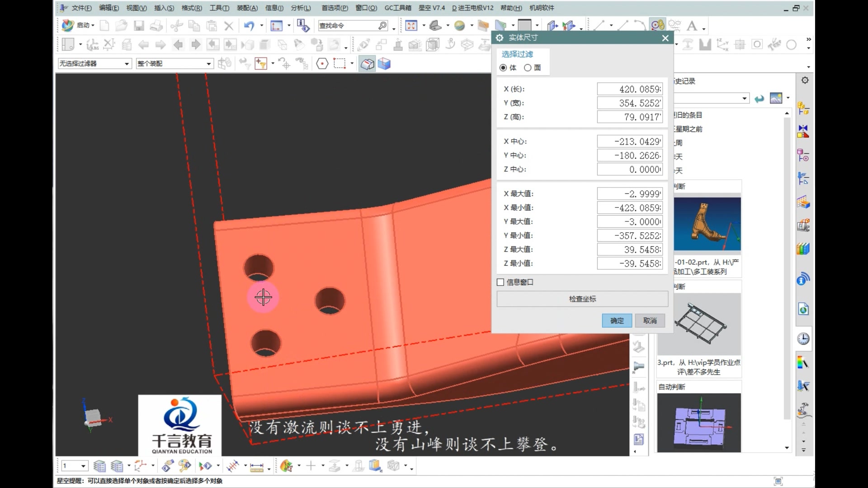868x488 pixels.
Task: Enable the 信息窗口 checkbox
Action: pos(500,282)
